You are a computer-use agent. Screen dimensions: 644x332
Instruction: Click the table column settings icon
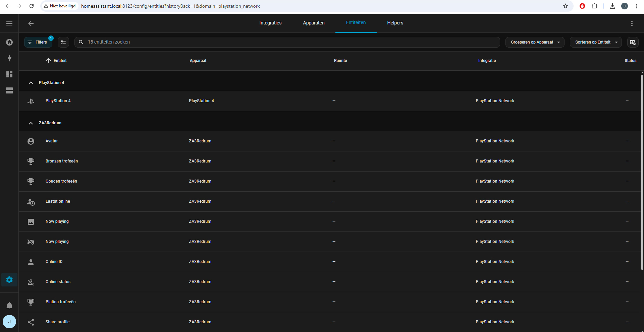click(633, 42)
